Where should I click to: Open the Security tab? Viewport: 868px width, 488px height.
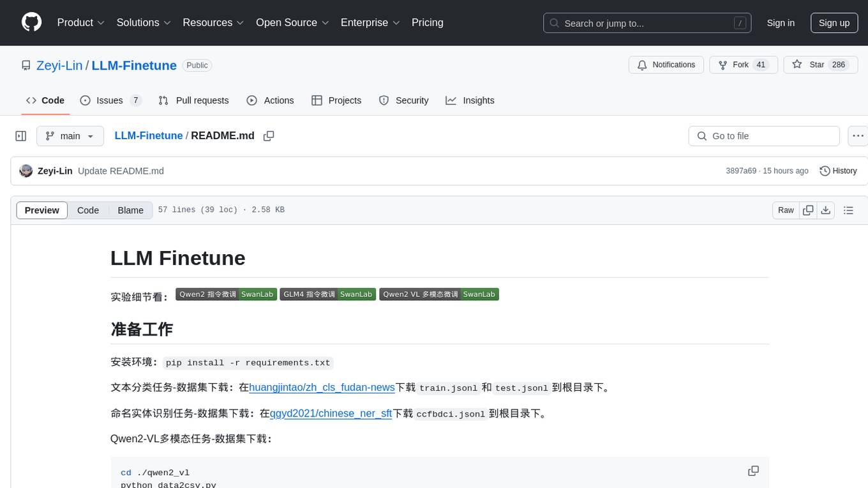403,100
